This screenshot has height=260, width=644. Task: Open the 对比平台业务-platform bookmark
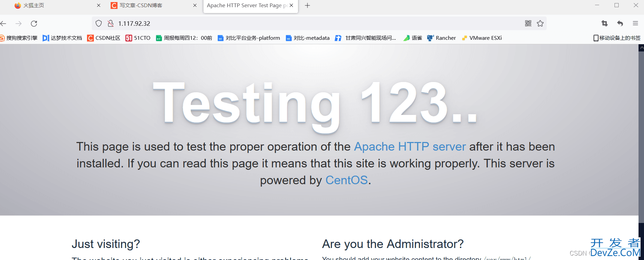(x=249, y=38)
